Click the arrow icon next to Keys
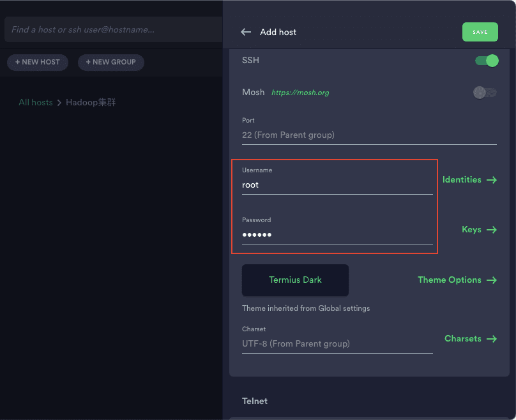 [x=491, y=230]
